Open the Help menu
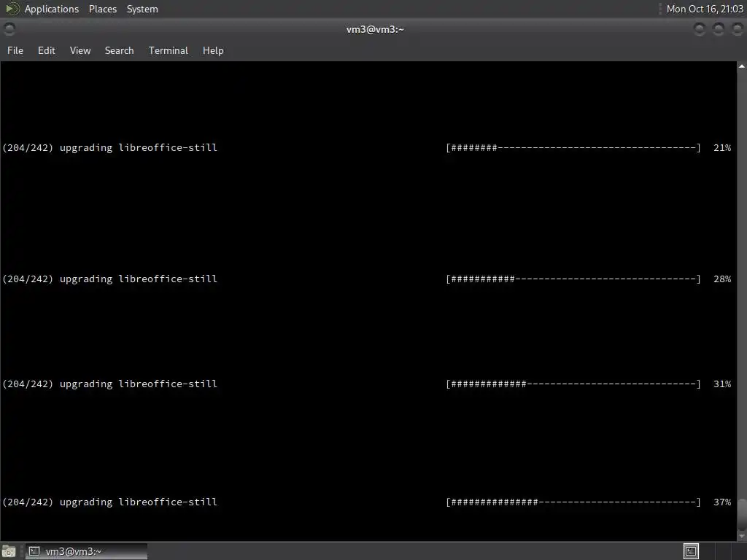Image resolution: width=747 pixels, height=560 pixels. coord(213,50)
